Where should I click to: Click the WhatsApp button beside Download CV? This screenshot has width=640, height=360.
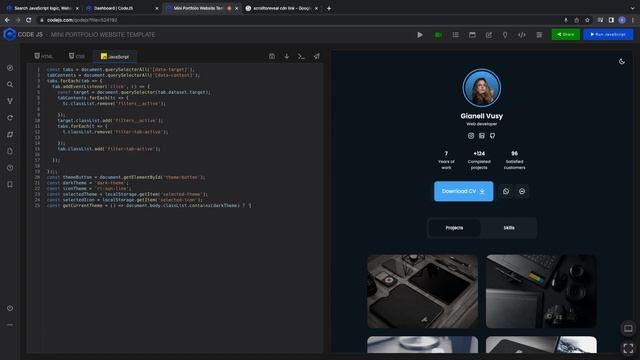[506, 191]
